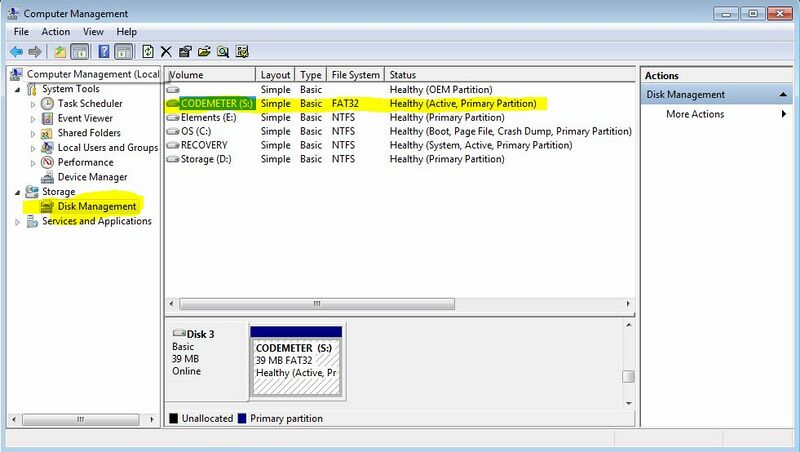The image size is (800, 452).
Task: Click the blue Help toolbar icon
Action: tap(103, 51)
